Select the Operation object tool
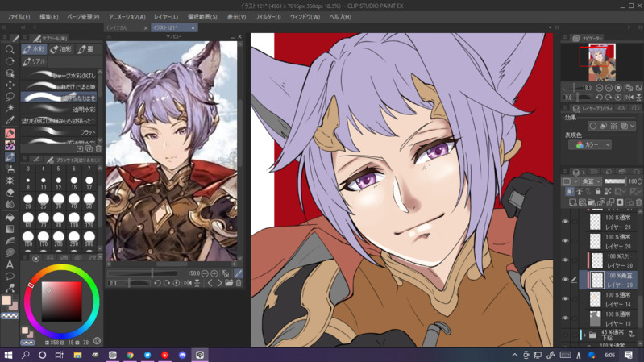Viewport: 644px width, 362px height. [x=10, y=73]
